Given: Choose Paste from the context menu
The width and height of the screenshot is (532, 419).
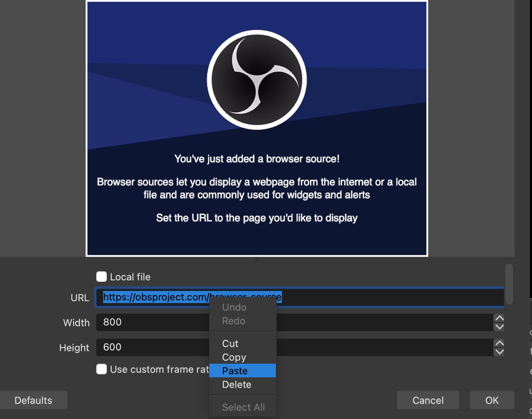Looking at the screenshot, I should click(235, 371).
